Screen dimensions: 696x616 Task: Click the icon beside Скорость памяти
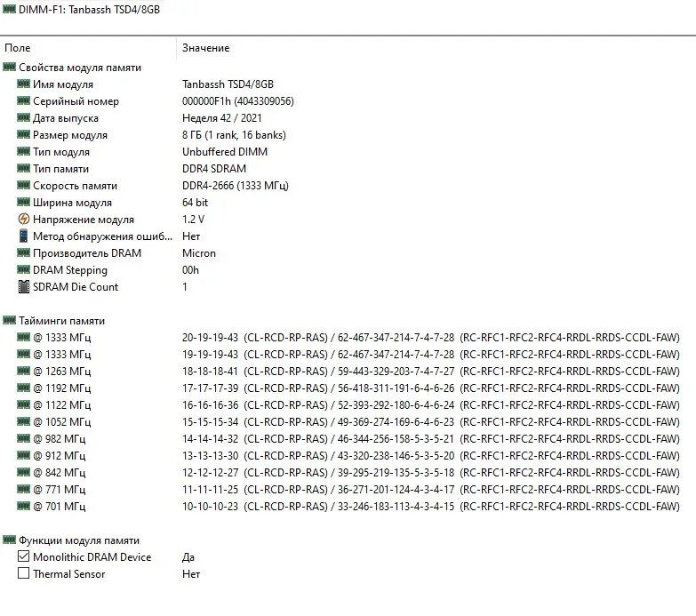(23, 185)
